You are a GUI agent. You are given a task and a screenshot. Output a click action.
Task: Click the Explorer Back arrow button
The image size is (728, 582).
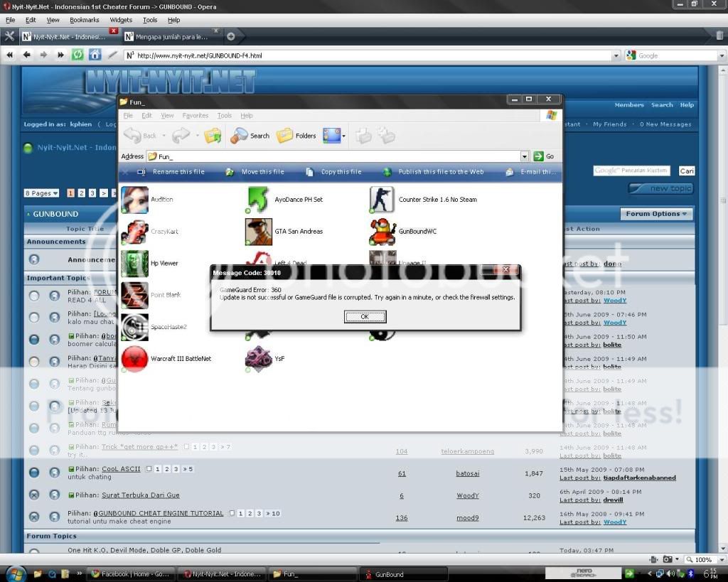140,136
